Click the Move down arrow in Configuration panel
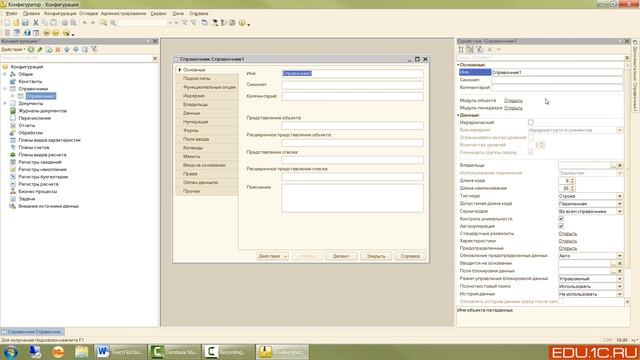The width and height of the screenshot is (640, 360). [76, 49]
